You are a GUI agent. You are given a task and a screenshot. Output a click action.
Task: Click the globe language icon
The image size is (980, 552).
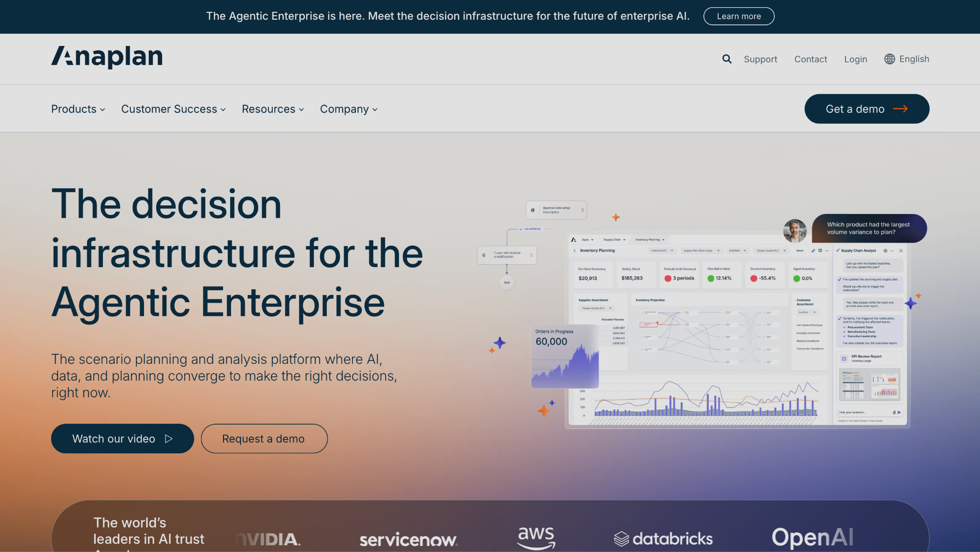click(890, 59)
